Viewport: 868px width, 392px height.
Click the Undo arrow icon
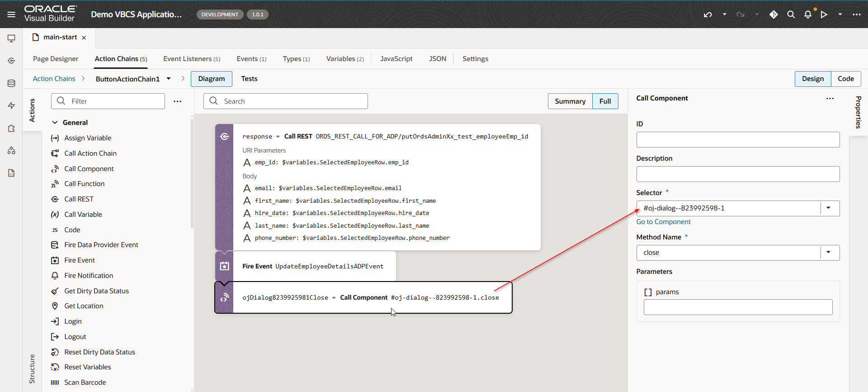[x=708, y=14]
